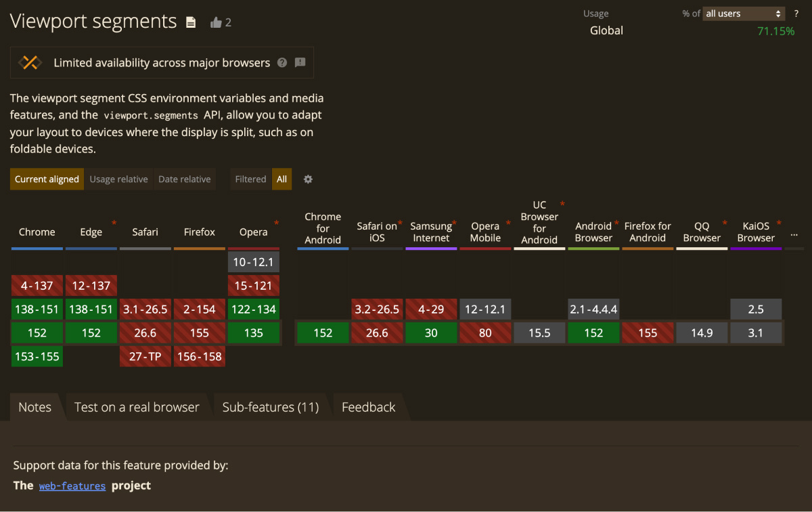Image resolution: width=812 pixels, height=512 pixels.
Task: Click Chrome 138-151 supported cell
Action: click(37, 310)
